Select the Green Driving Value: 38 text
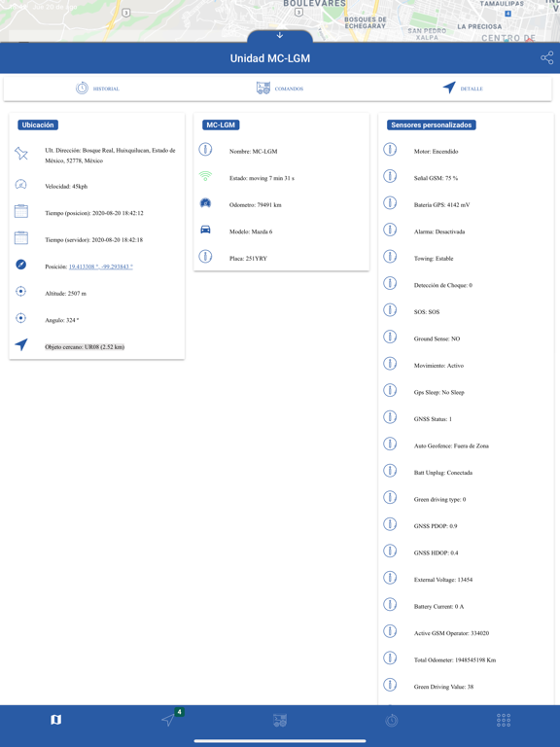Viewport: 560px width, 747px height. point(443,687)
